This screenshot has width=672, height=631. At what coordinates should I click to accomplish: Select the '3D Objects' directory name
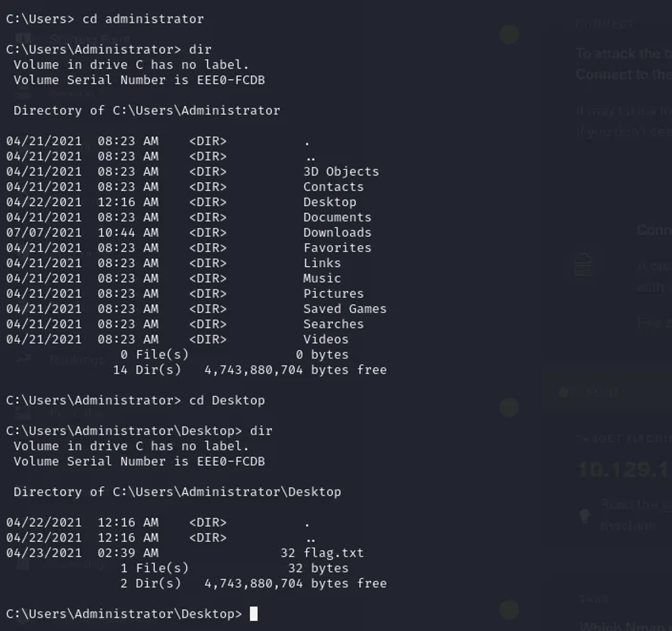pyautogui.click(x=341, y=171)
